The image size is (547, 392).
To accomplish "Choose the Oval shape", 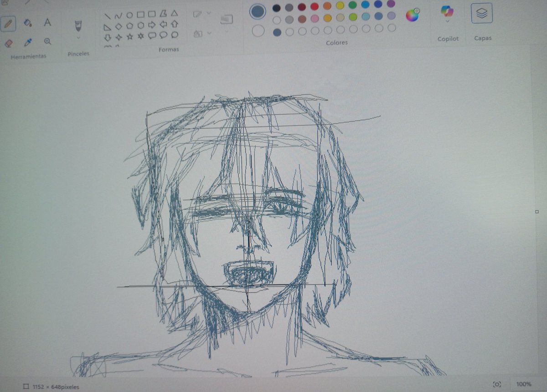I will (129, 15).
